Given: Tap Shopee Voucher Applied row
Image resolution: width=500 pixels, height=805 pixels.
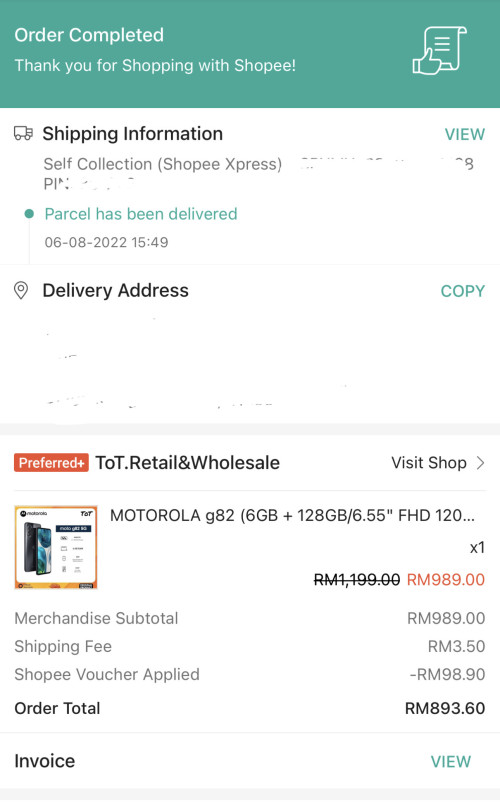Looking at the screenshot, I should pyautogui.click(x=249, y=674).
